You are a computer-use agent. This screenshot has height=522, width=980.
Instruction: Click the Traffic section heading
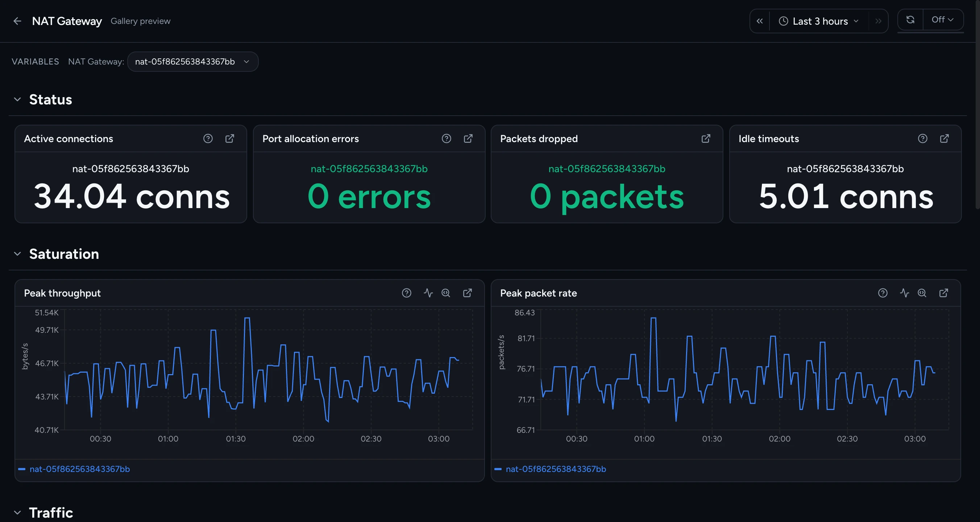coord(51,513)
